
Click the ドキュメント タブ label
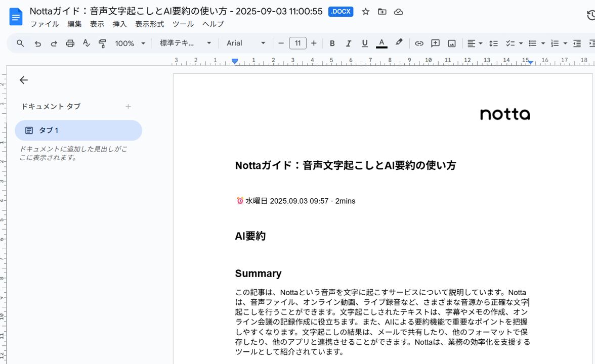click(x=51, y=107)
